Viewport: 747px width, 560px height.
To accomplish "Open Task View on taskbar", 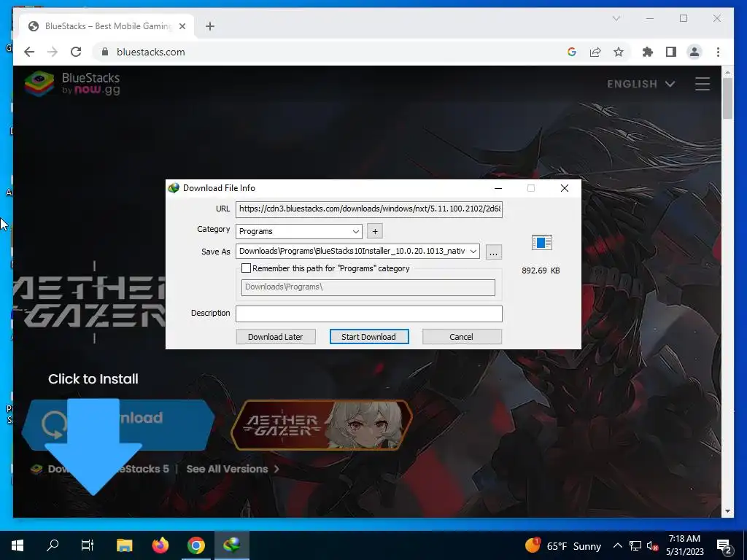I will click(88, 545).
